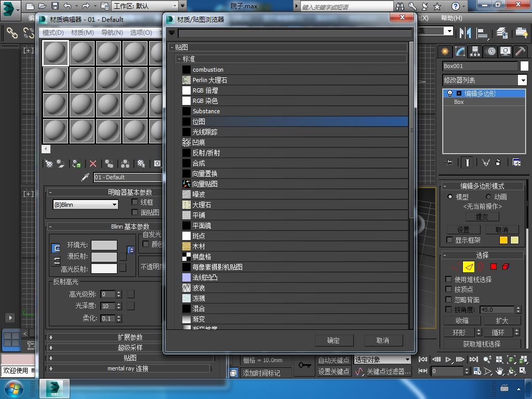Check the 按顶点 option
The height and width of the screenshot is (399, 532).
pyautogui.click(x=448, y=289)
